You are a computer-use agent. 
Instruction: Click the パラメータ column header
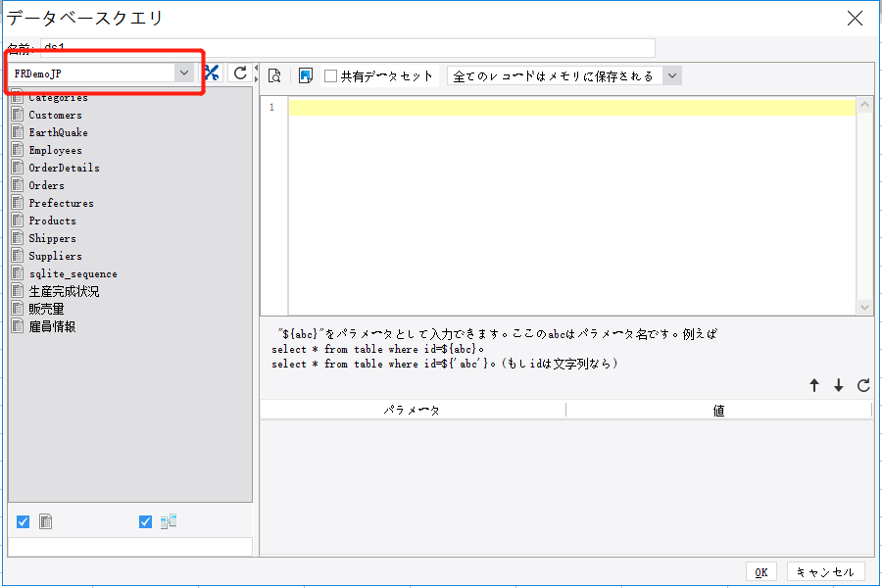tap(413, 411)
